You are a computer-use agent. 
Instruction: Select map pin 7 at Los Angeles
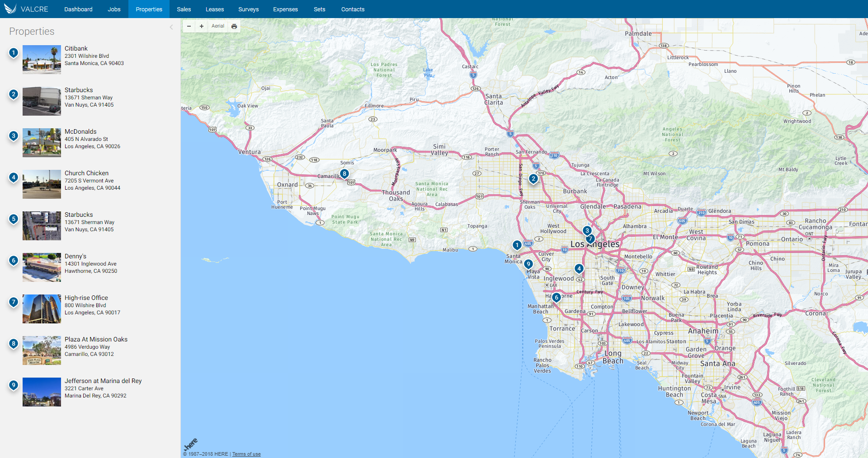tap(590, 239)
